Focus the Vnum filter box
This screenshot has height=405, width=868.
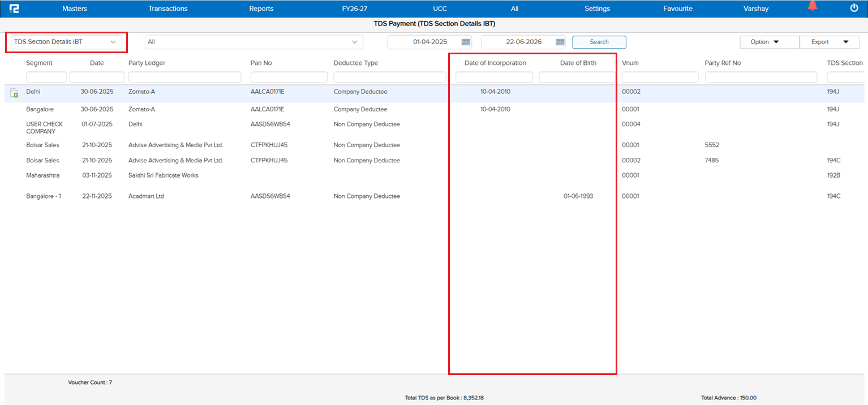660,77
